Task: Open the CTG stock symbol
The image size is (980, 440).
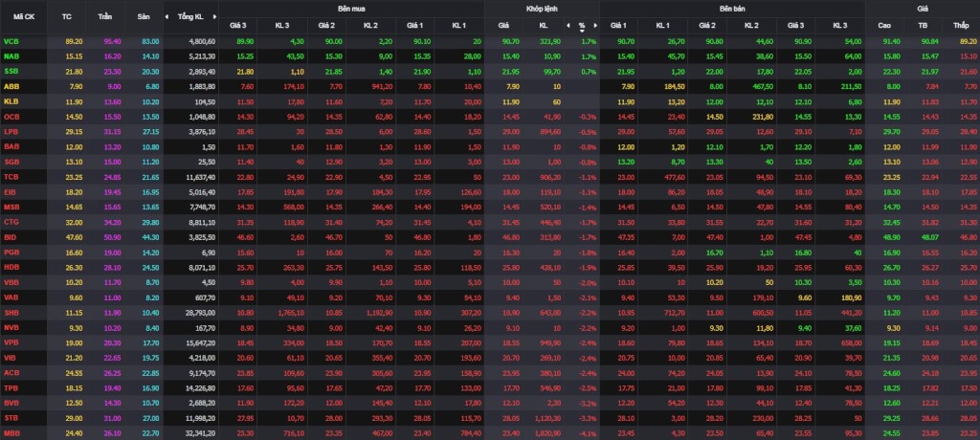Action: tap(11, 222)
